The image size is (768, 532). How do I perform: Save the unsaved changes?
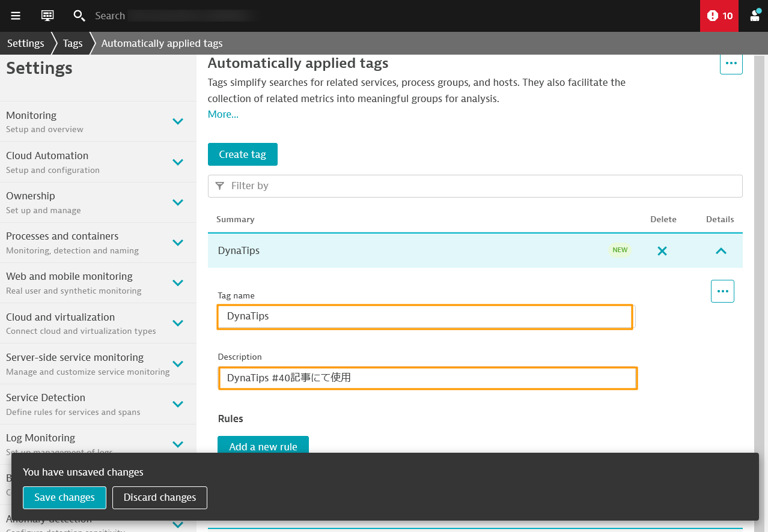click(64, 497)
